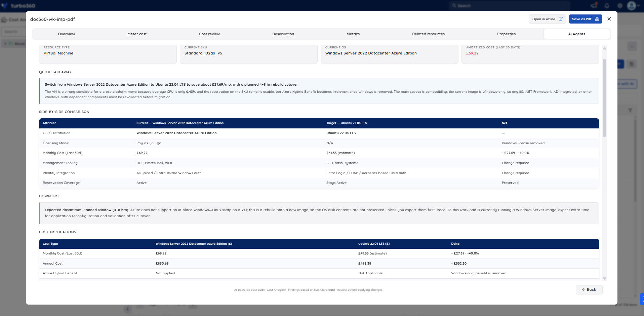Viewport: 644px width, 316px height.
Task: Click the scrollbar down arrow in the dialog
Action: click(x=604, y=278)
